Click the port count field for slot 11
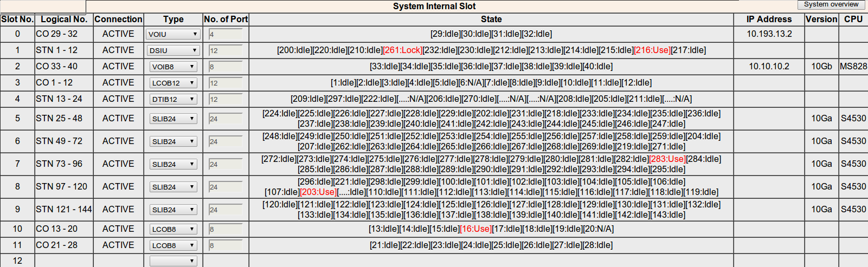Viewport: 868px width, 267px height. coord(225,245)
